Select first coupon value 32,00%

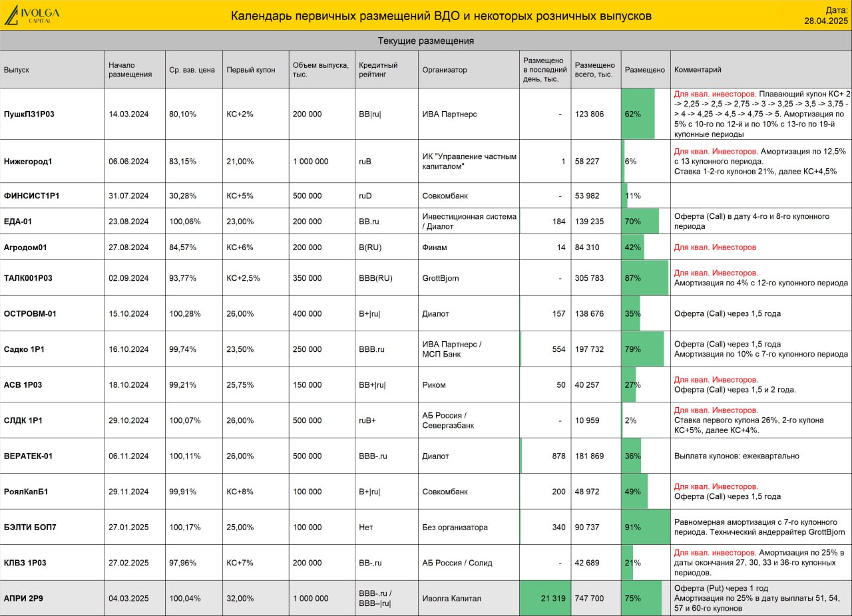pyautogui.click(x=240, y=598)
